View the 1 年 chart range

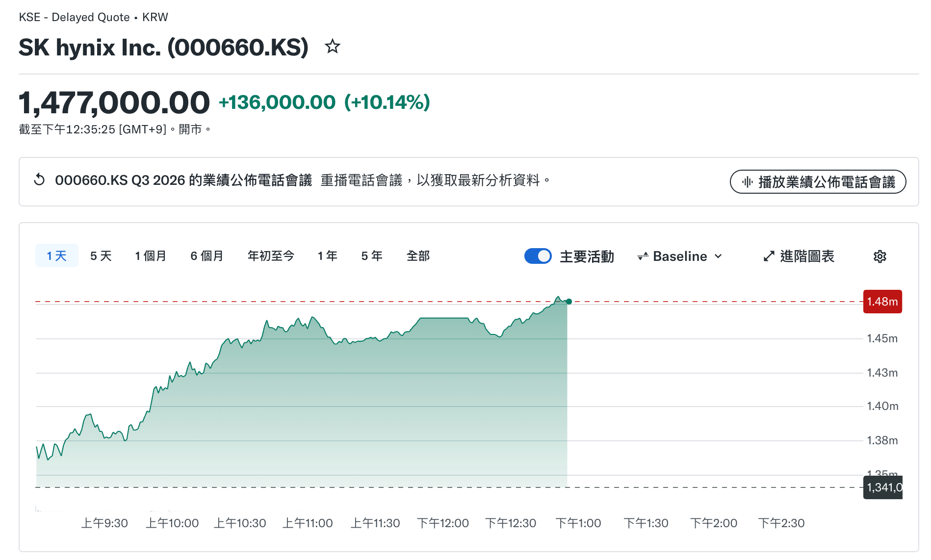coord(328,256)
